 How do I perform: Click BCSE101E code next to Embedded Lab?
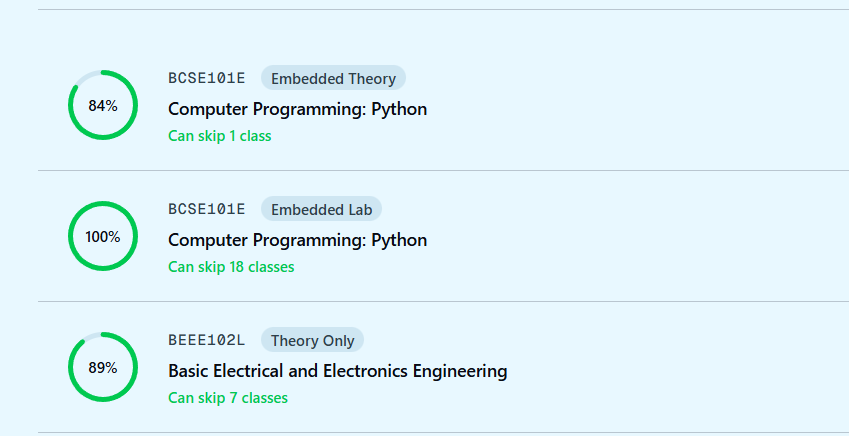point(206,209)
